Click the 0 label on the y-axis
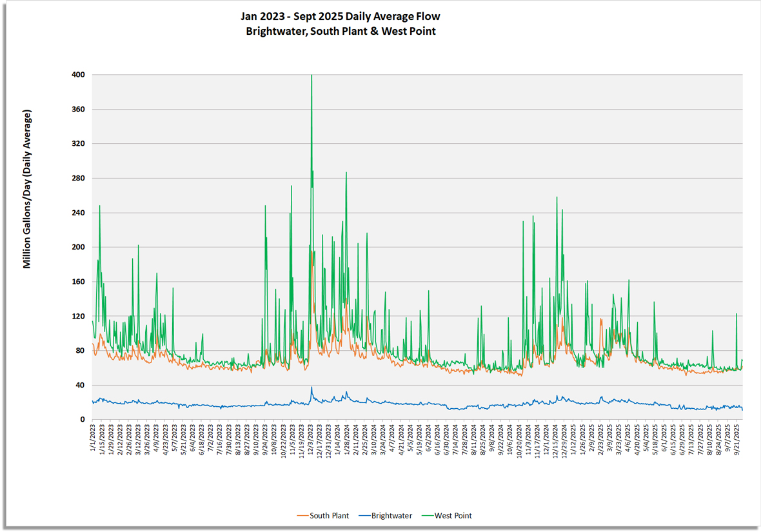This screenshot has width=761, height=532. point(84,419)
